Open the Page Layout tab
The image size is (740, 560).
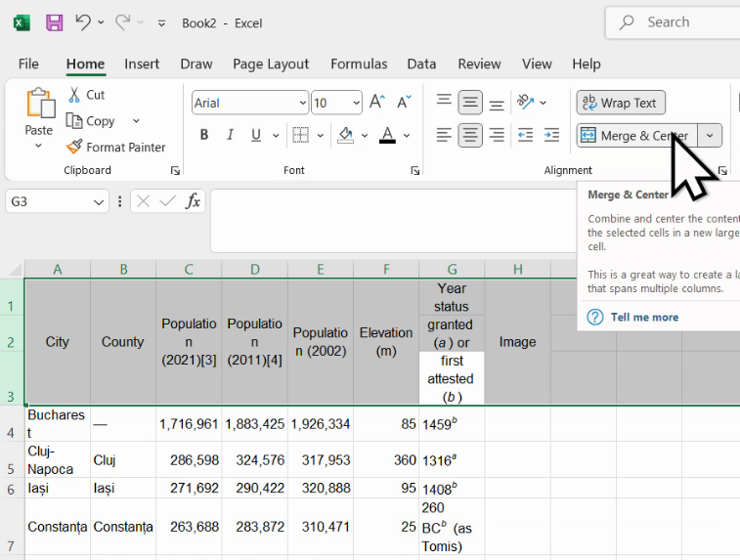coord(271,64)
